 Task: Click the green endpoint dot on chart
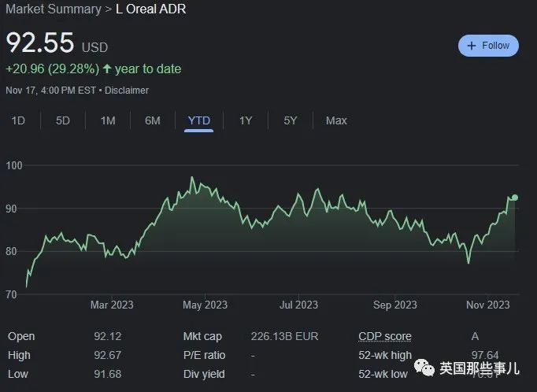[515, 198]
